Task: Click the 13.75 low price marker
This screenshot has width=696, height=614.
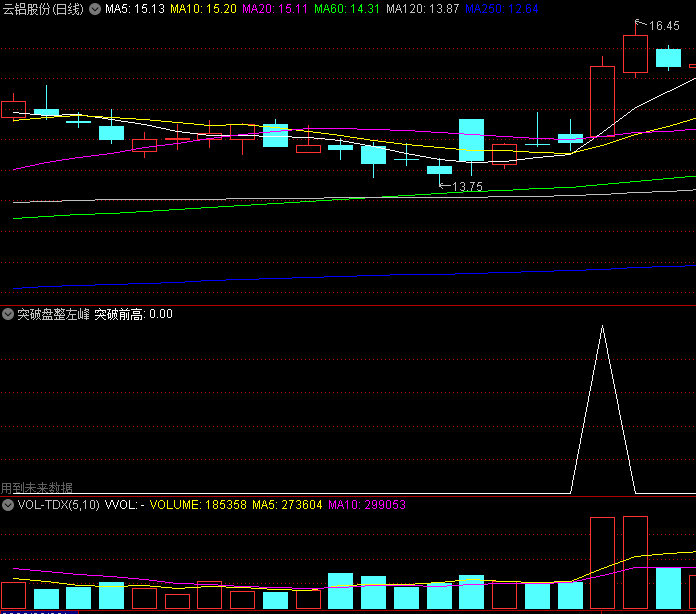Action: 467,186
